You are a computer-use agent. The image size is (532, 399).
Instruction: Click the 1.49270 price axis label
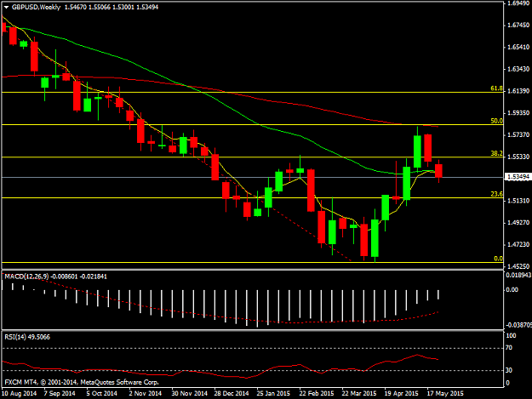(x=518, y=222)
